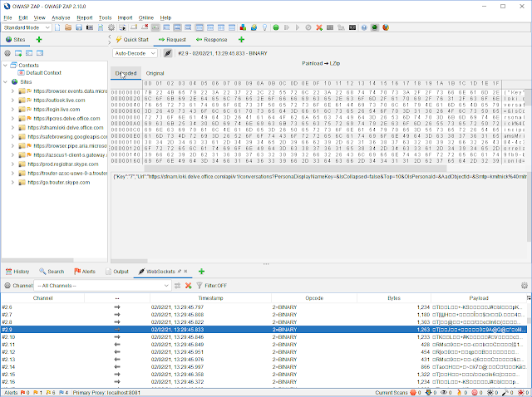Toggle the expand Sites tab layout button

pos(166,27)
